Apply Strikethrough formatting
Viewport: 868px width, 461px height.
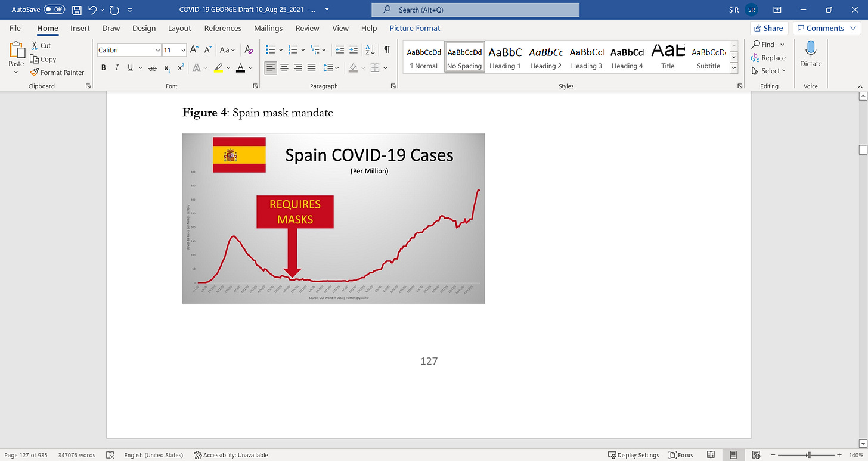click(x=152, y=68)
